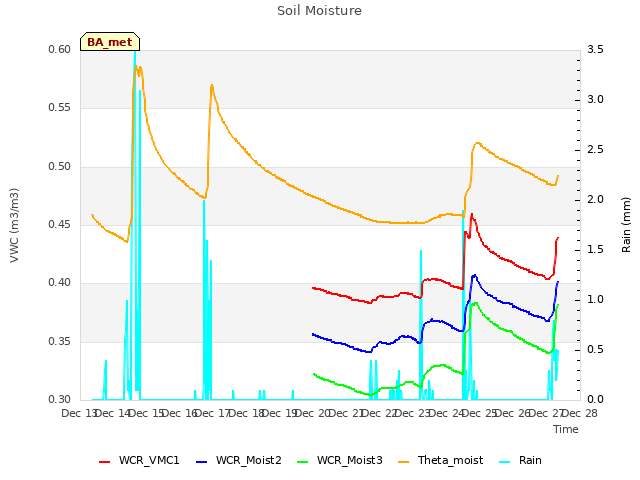Click the WCR_Moist3 legend label

click(x=349, y=460)
